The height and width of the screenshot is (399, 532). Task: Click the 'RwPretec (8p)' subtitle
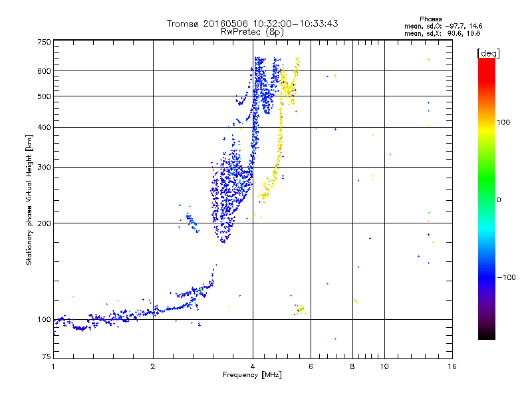(x=252, y=32)
